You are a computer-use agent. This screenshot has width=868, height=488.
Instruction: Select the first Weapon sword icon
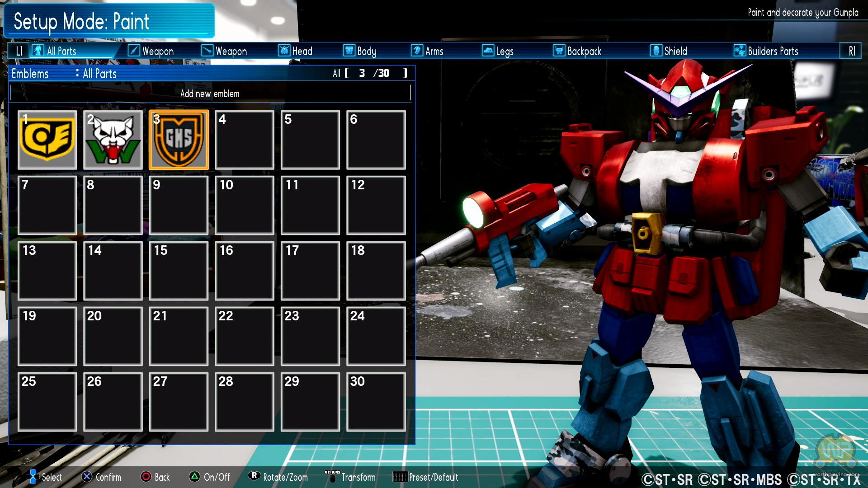pyautogui.click(x=134, y=51)
